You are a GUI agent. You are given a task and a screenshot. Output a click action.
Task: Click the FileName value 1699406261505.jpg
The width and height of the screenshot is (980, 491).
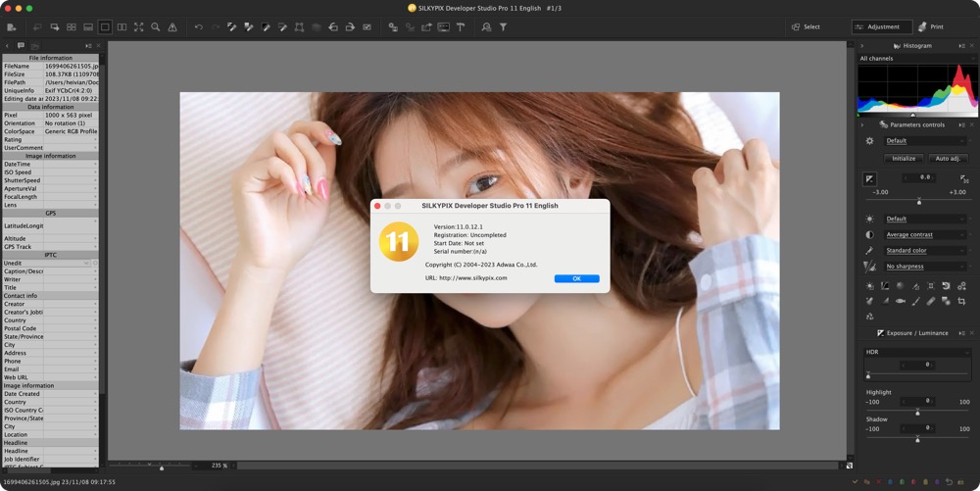(72, 66)
